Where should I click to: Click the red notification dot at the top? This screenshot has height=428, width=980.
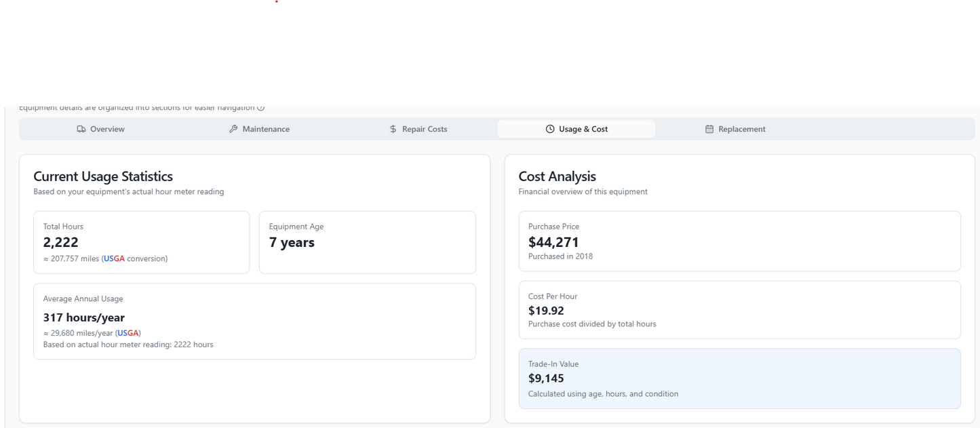pos(275,3)
